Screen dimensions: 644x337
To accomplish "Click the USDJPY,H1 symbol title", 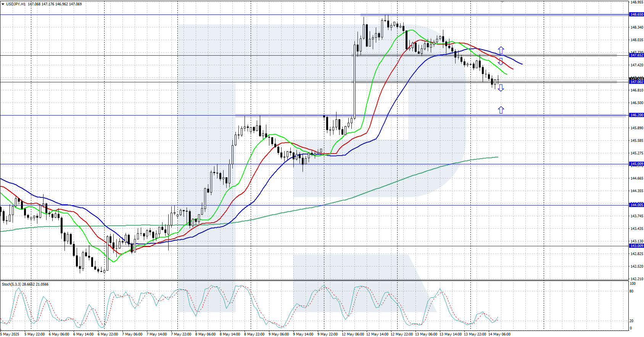I will 16,4.
